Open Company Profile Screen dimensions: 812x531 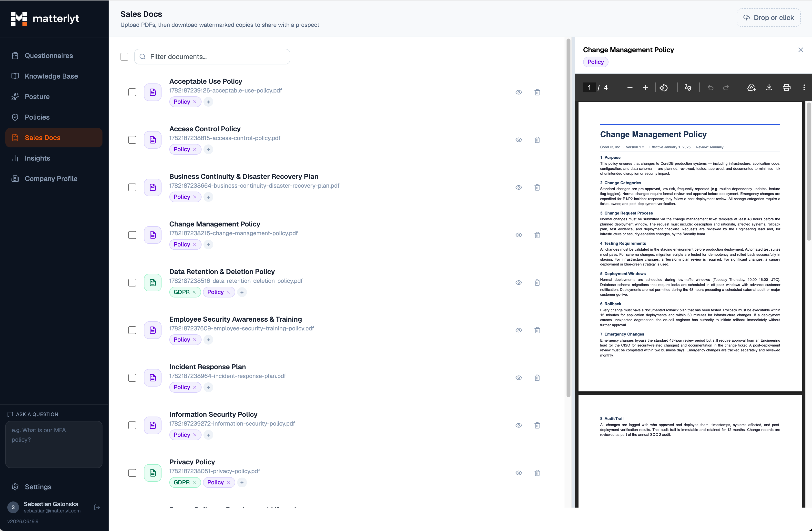coord(54,178)
